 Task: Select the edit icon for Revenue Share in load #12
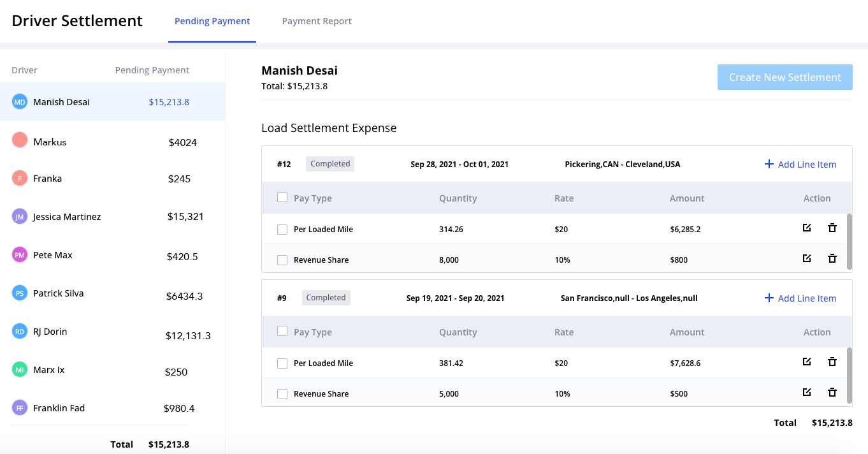point(807,258)
